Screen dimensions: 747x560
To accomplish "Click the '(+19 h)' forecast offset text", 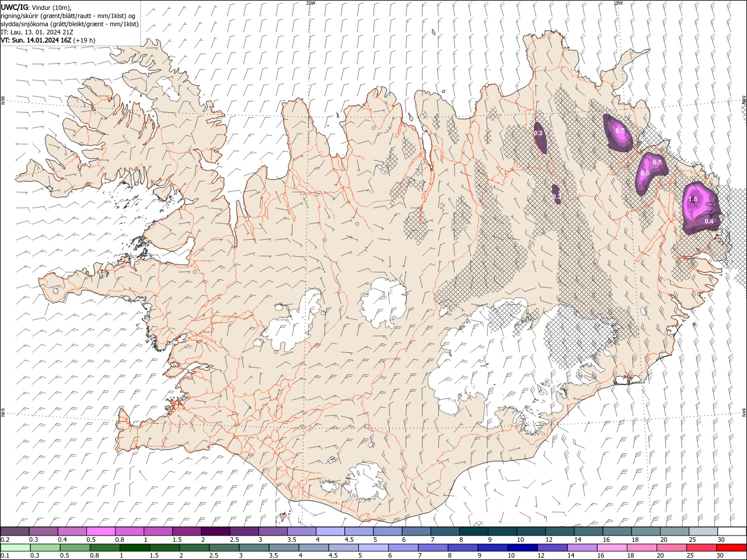I will pos(85,40).
